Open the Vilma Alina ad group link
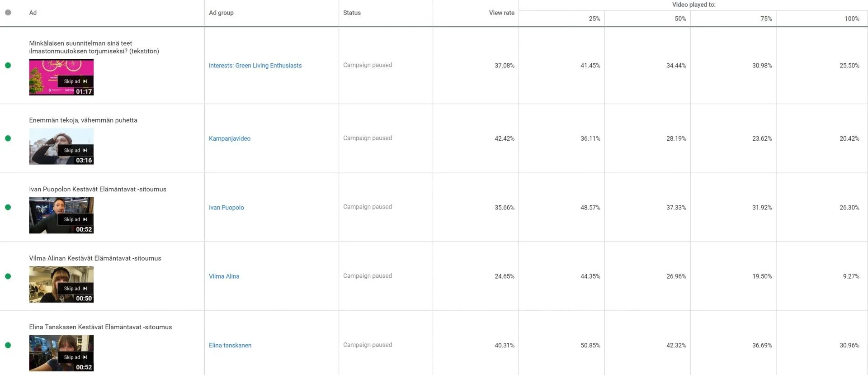Viewport: 868px width, 375px height. pos(224,276)
